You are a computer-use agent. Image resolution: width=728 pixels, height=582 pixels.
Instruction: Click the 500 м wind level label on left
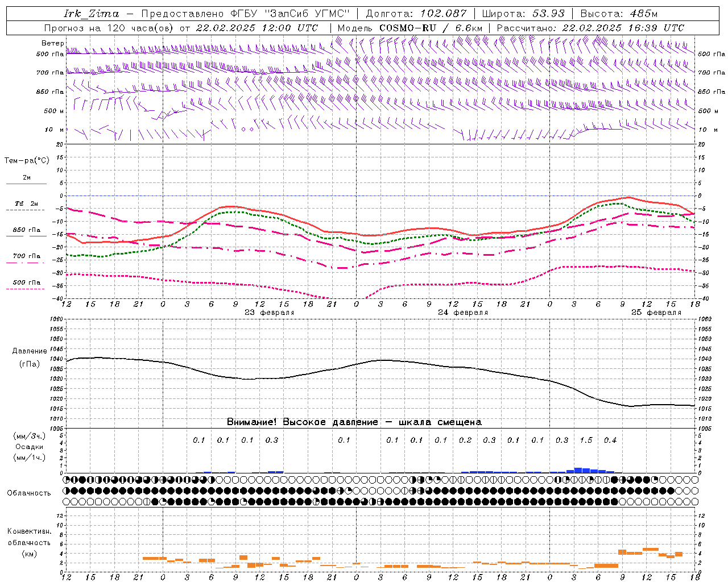tap(54, 111)
